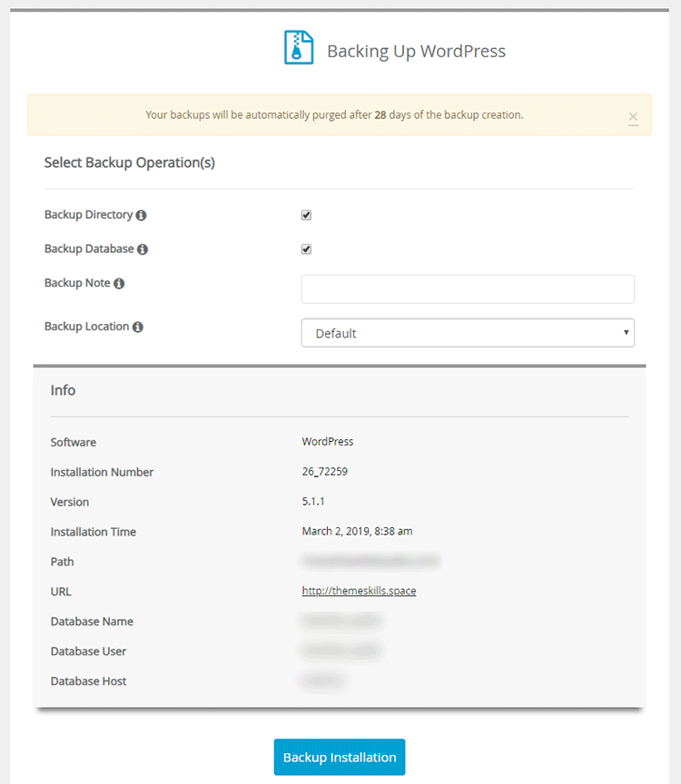Click the Backup Location label
The image size is (681, 784).
click(x=86, y=327)
